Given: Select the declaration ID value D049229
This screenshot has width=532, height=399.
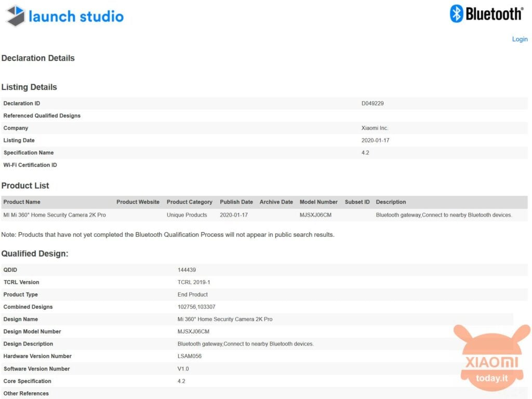Looking at the screenshot, I should pos(373,103).
